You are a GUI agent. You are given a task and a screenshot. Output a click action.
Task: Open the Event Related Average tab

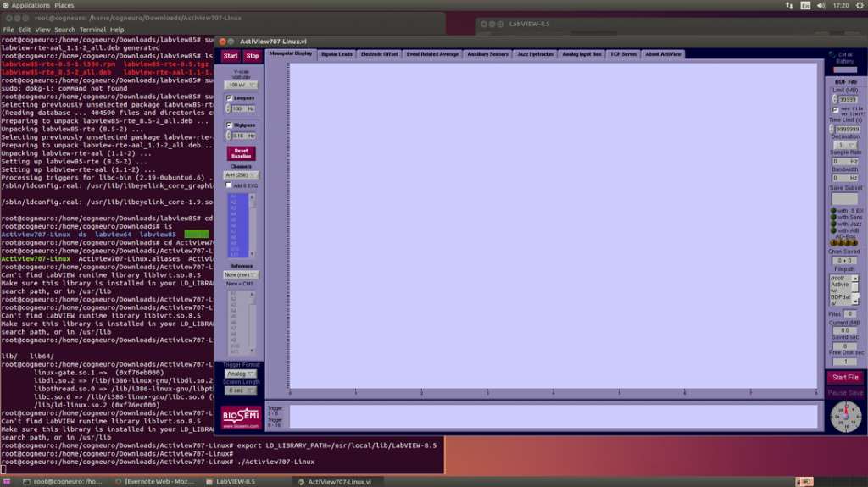432,54
